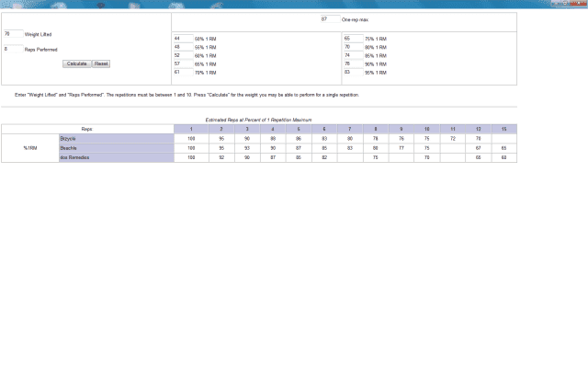Click the Reps column header cell
588x368 pixels.
point(87,129)
